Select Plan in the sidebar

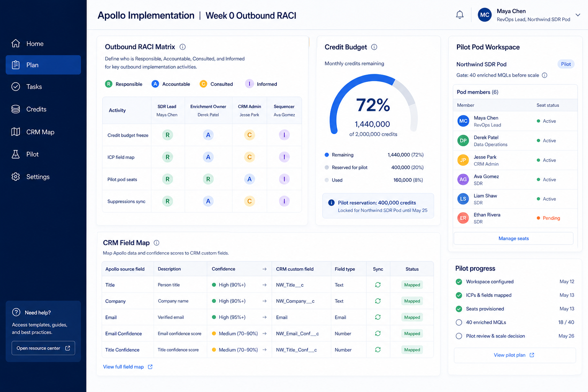[x=43, y=65]
